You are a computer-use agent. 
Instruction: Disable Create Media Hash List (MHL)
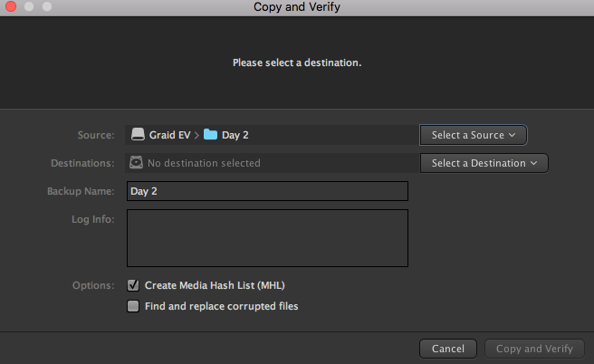click(134, 285)
